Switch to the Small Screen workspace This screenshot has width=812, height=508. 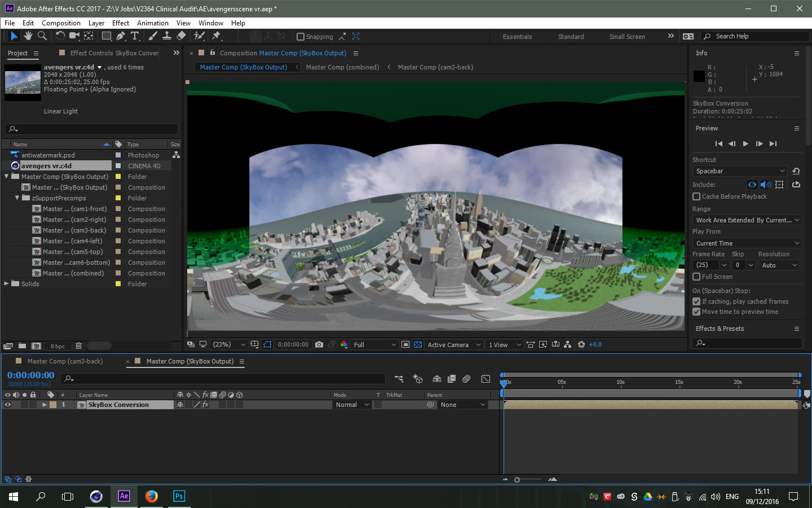pos(627,37)
